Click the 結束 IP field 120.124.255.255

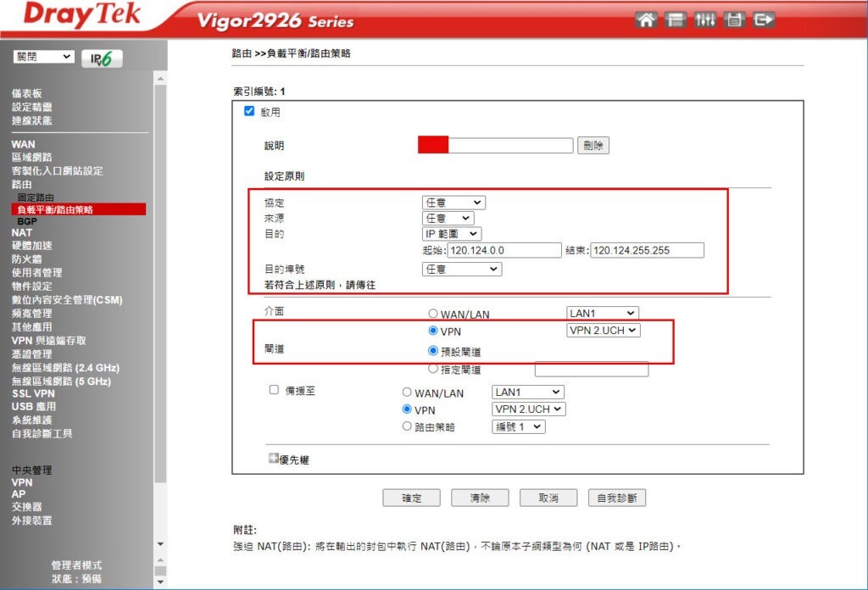point(647,250)
